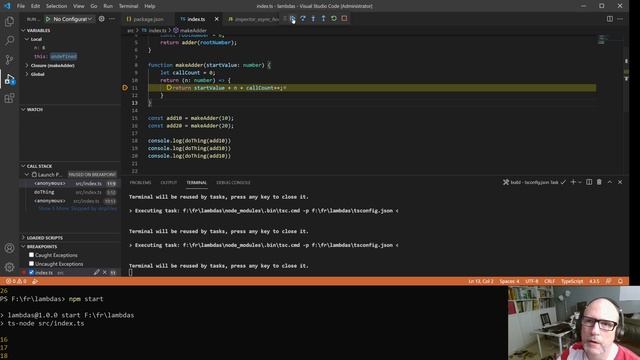Click the minimap at editor right

(x=608, y=40)
